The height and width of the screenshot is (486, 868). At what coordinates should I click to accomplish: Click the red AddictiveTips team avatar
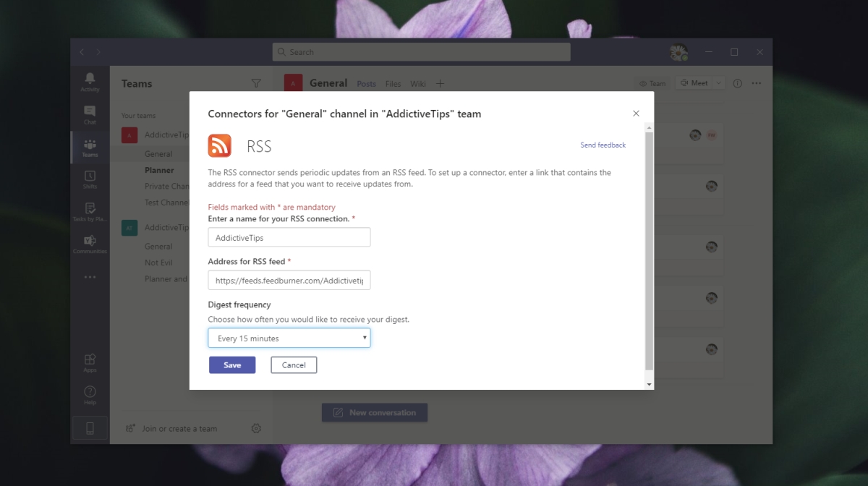pos(129,135)
